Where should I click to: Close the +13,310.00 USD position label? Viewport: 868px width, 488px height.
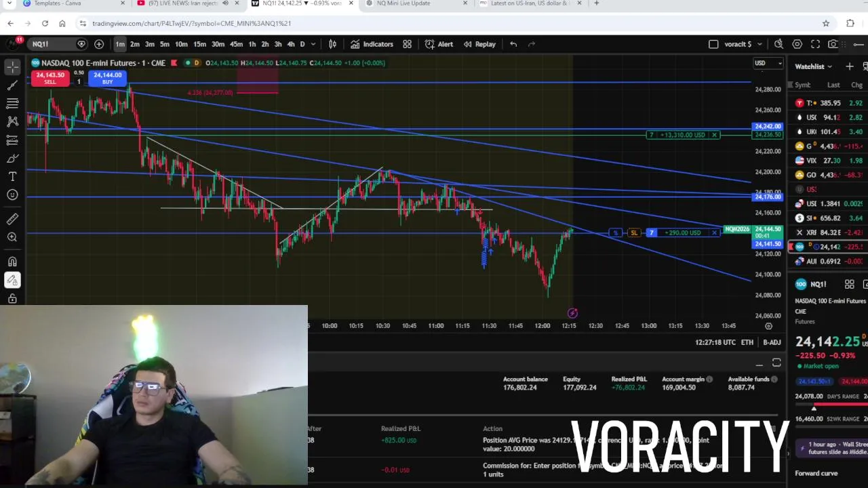point(714,135)
